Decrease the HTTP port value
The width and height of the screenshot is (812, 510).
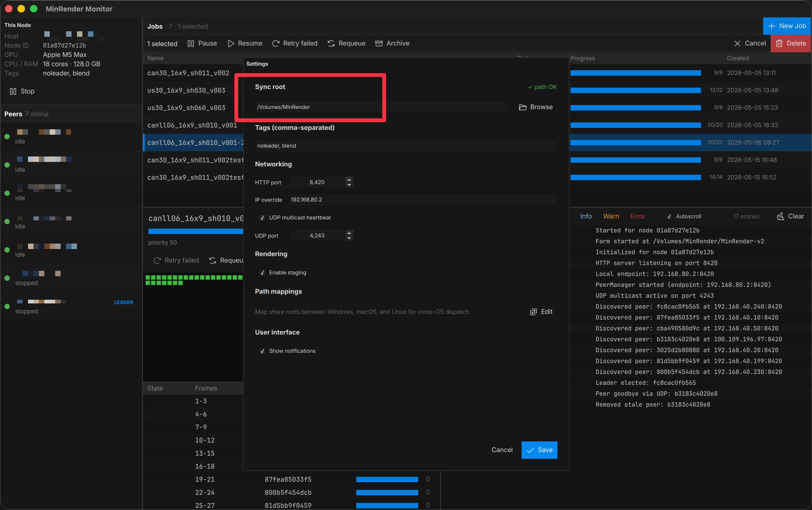349,185
